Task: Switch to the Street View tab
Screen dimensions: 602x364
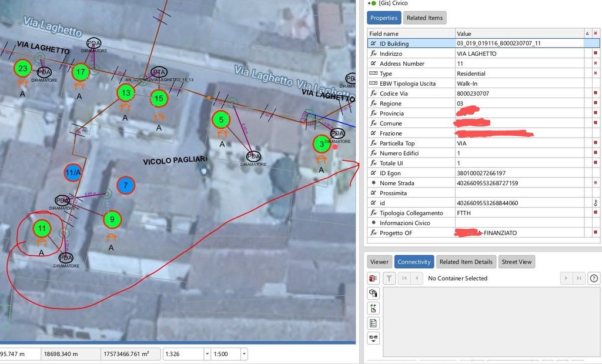Action: click(x=518, y=262)
